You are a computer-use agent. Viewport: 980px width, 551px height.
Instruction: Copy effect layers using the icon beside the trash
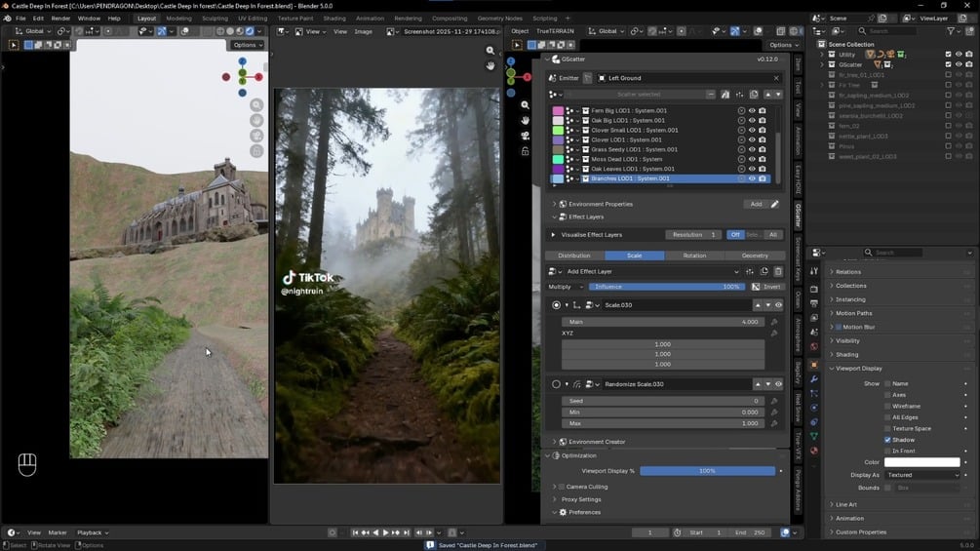[x=764, y=272]
